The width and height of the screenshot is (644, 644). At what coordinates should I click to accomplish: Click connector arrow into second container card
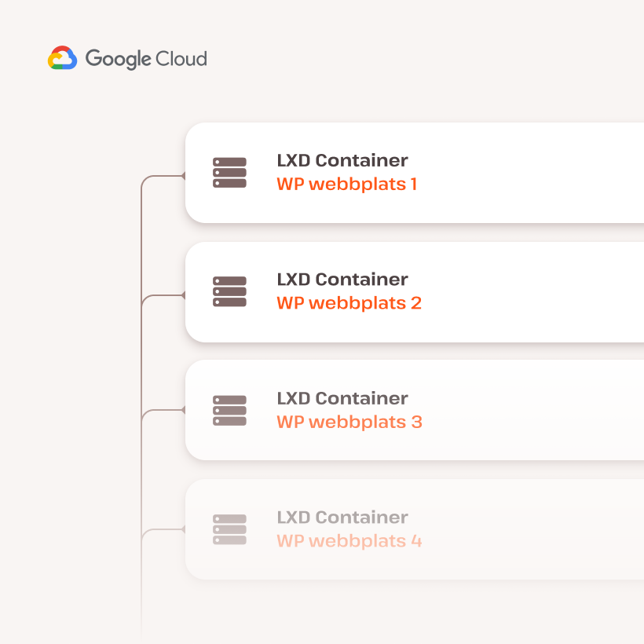click(x=183, y=295)
